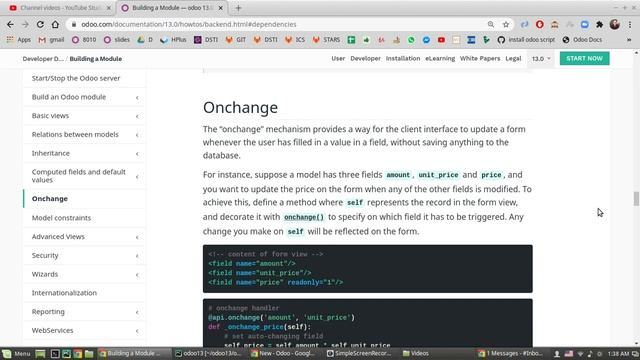Open the HPlus bookmark
The image size is (640, 360).
(x=173, y=40)
